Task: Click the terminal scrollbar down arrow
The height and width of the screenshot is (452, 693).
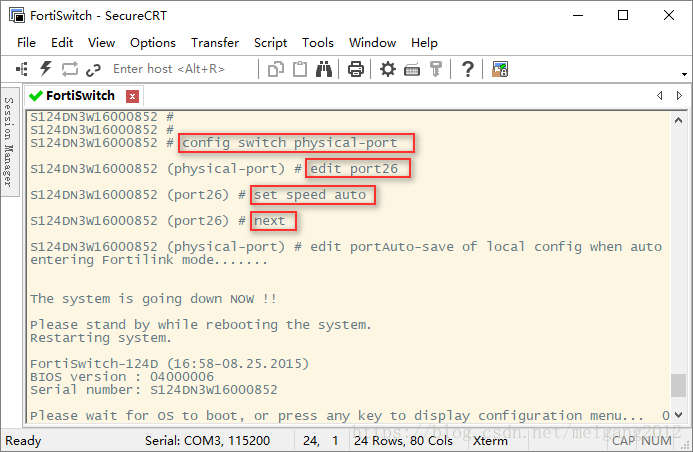Action: pyautogui.click(x=678, y=415)
